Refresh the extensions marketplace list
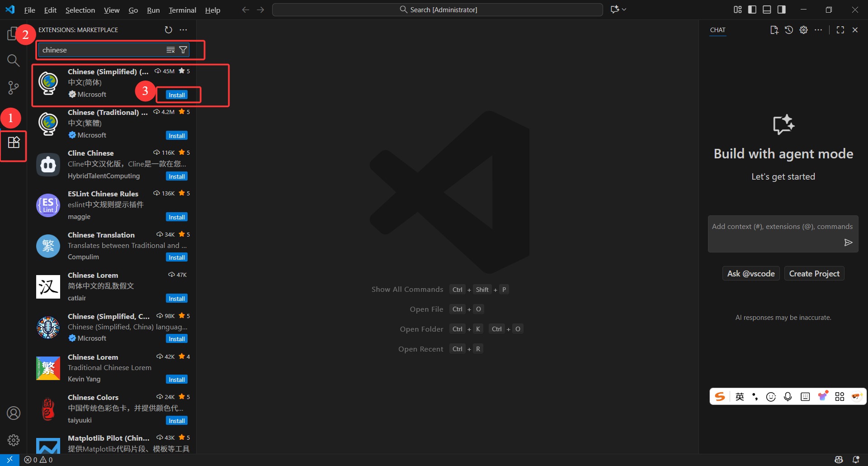 click(168, 30)
